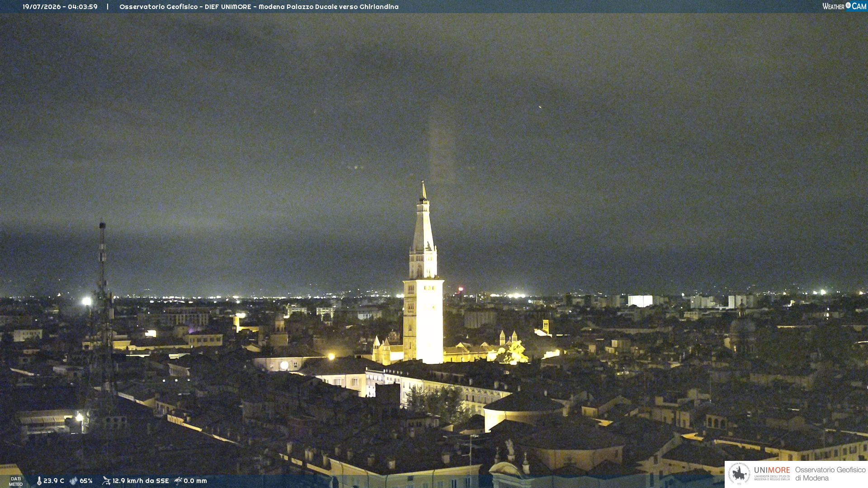Click the thermometer temperature icon
Screen dimensions: 868x488
point(39,481)
